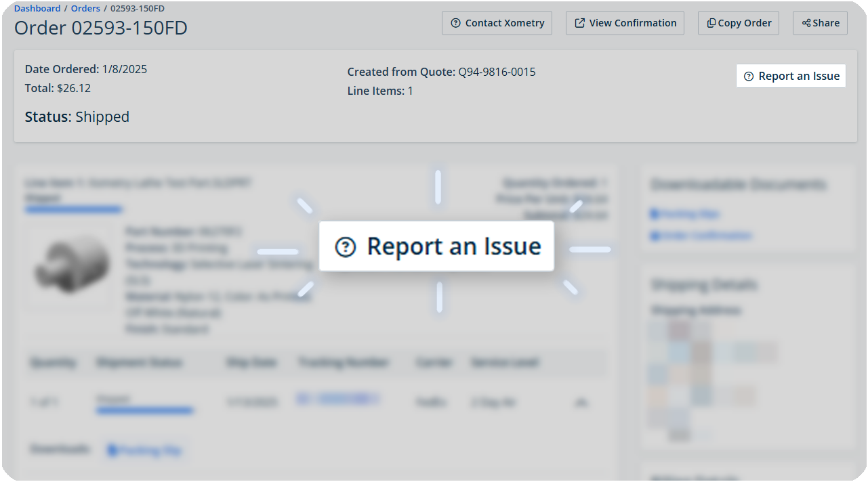The width and height of the screenshot is (868, 482).
Task: Click the question mark icon in the Report an Issue popup
Action: 346,247
